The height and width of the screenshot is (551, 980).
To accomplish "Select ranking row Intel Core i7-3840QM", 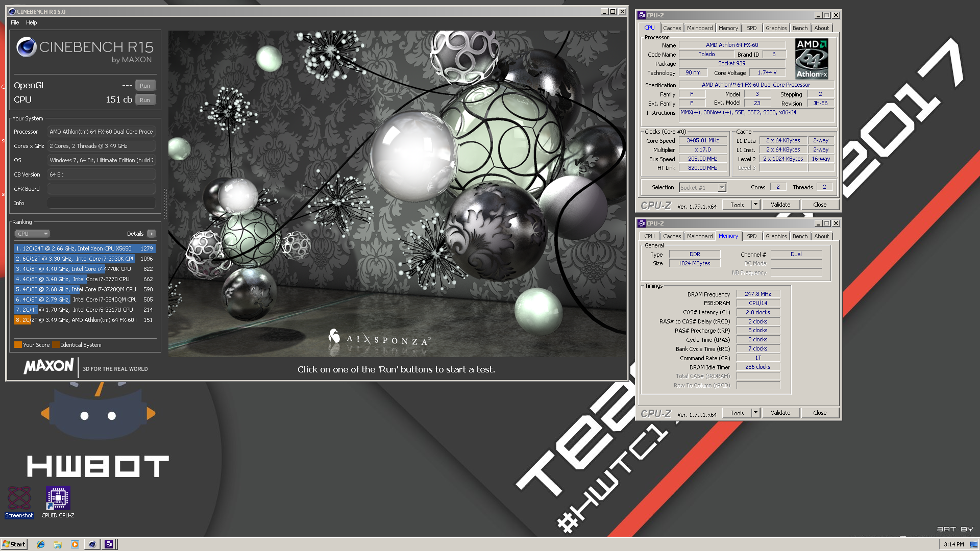I will (85, 299).
